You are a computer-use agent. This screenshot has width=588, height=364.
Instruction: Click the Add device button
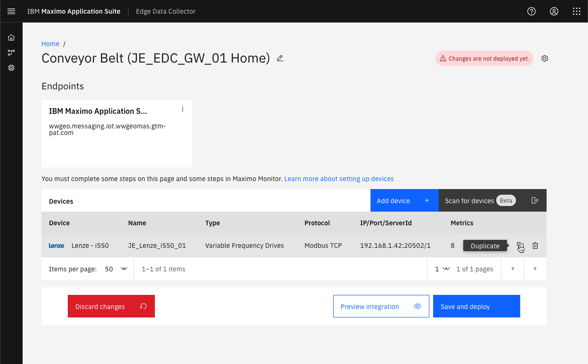[x=404, y=200]
